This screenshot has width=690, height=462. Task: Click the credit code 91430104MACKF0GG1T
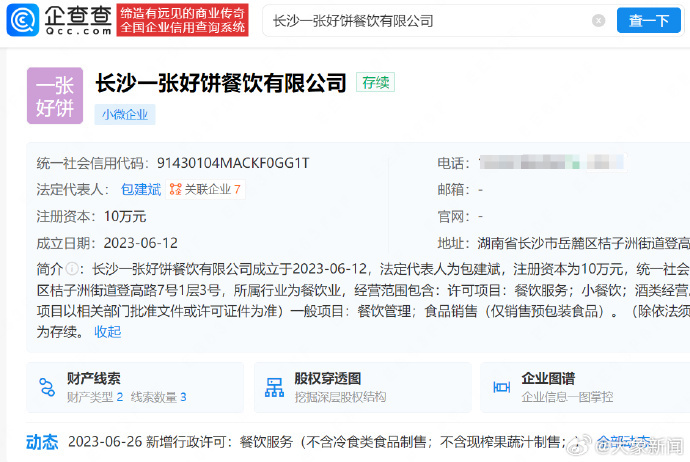tap(233, 163)
